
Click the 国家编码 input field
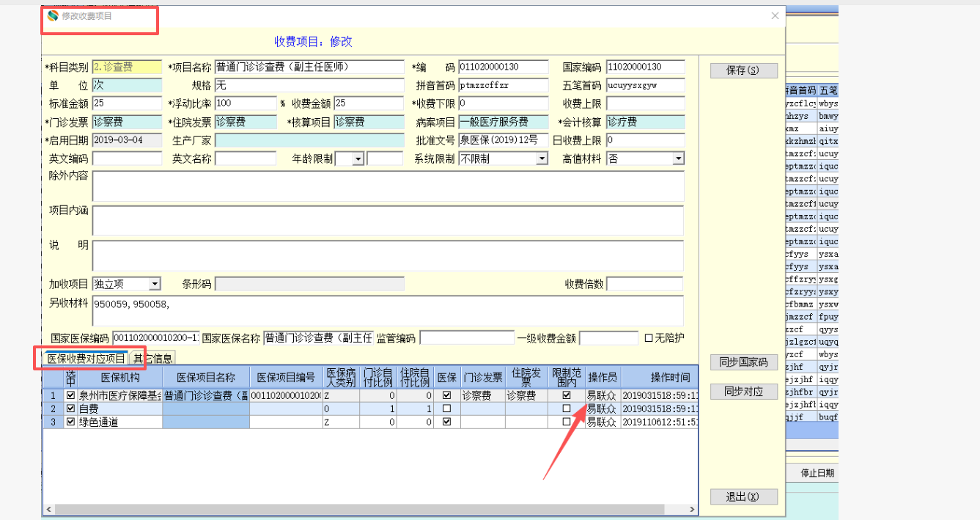click(x=645, y=67)
